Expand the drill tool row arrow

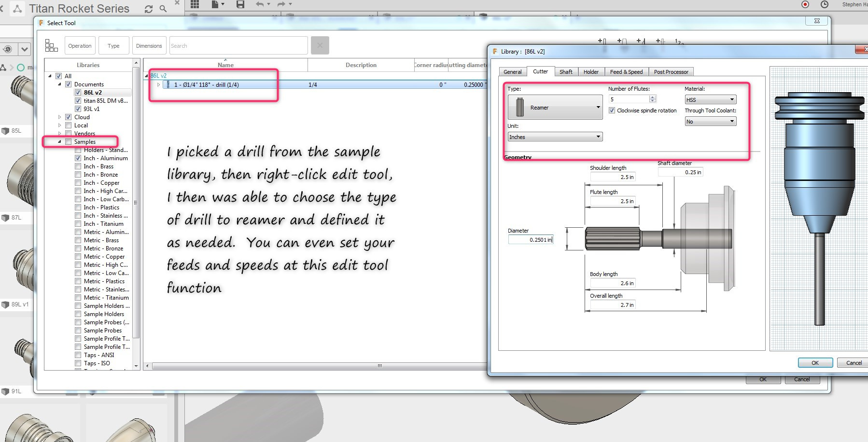[x=158, y=85]
